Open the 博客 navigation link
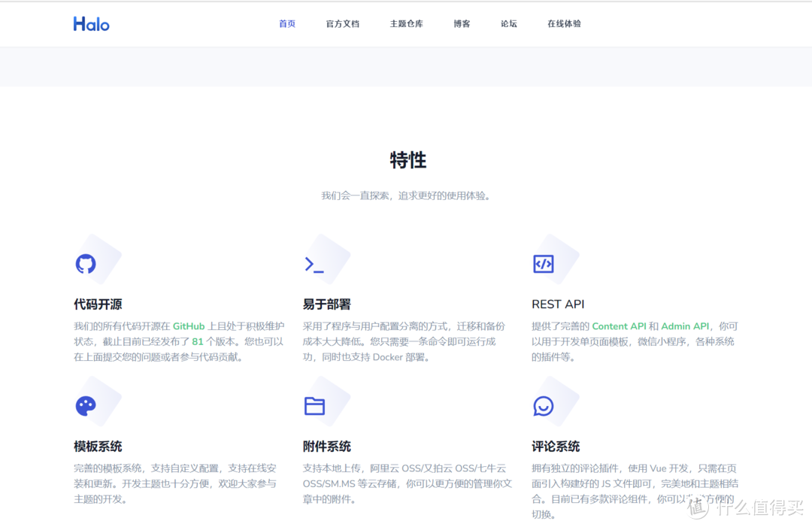812x527 pixels. [x=462, y=24]
